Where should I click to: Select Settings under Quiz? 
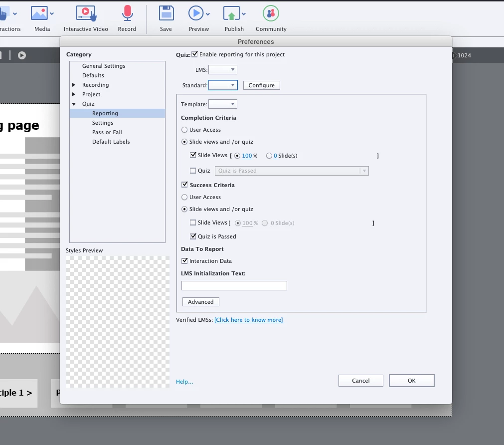(103, 123)
